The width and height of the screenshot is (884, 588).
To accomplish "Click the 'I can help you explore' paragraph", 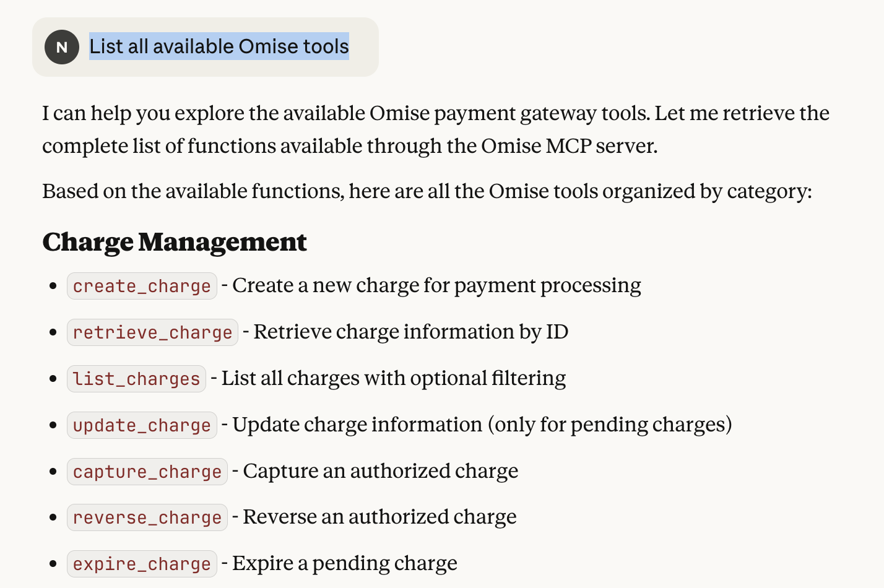I will pos(435,129).
